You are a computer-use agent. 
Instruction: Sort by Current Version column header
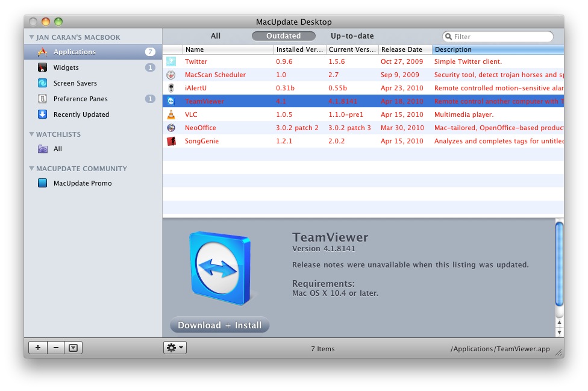(x=352, y=49)
